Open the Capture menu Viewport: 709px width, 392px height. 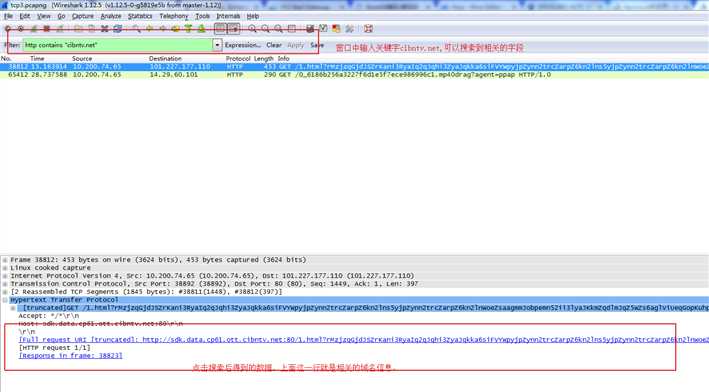click(x=83, y=16)
